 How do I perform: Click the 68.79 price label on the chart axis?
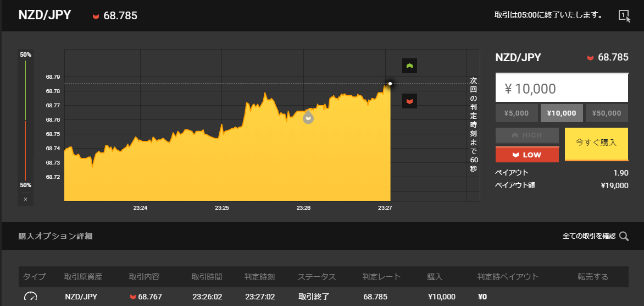pyautogui.click(x=53, y=76)
